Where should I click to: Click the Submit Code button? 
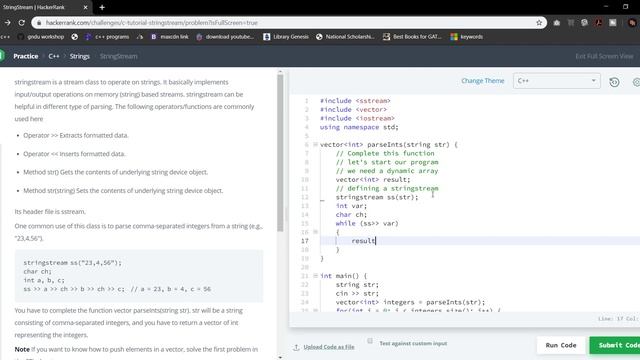(x=615, y=345)
